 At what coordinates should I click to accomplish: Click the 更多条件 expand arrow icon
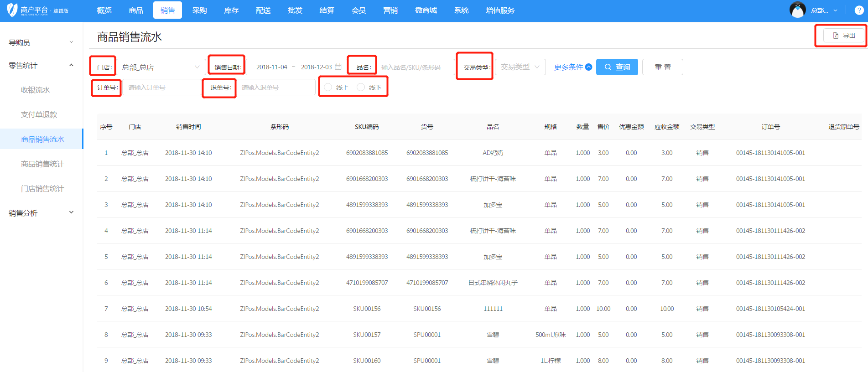[589, 67]
